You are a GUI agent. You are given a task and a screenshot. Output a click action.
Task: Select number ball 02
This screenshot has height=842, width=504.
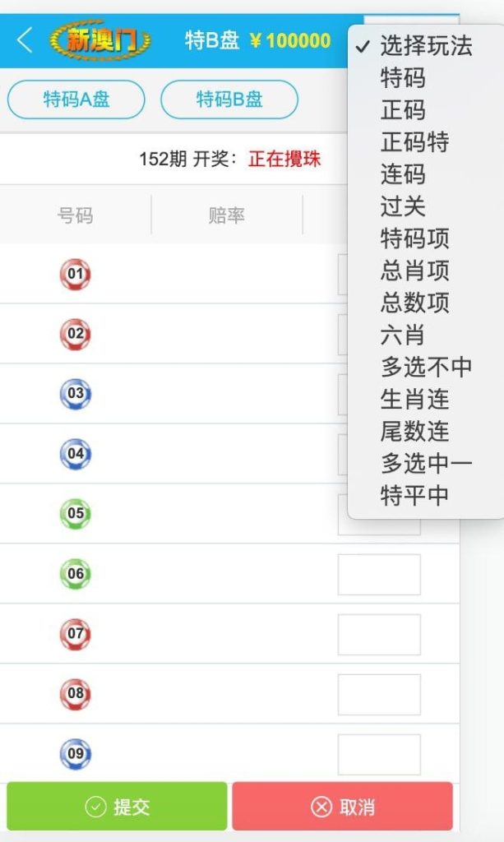coord(76,335)
